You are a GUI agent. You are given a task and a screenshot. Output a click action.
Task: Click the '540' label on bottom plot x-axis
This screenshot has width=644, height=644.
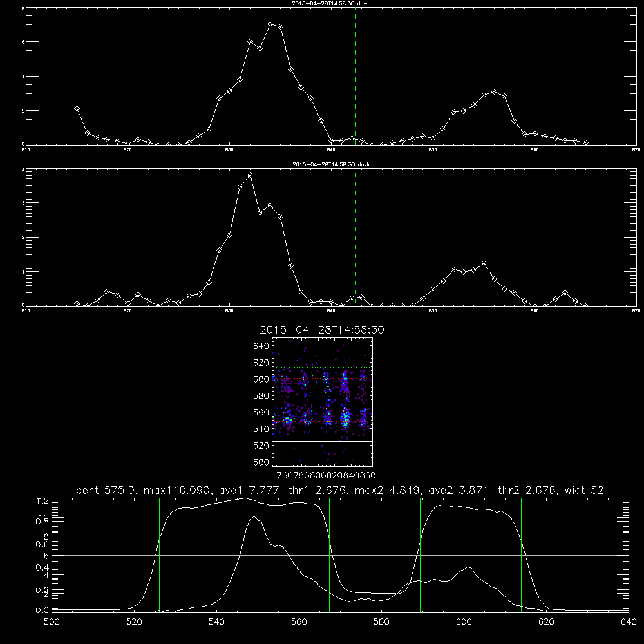[216, 622]
